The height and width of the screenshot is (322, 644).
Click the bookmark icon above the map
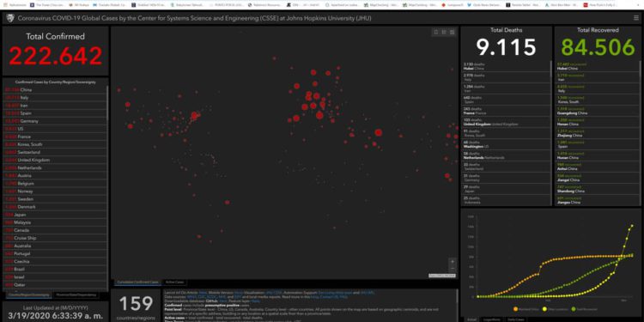436,32
